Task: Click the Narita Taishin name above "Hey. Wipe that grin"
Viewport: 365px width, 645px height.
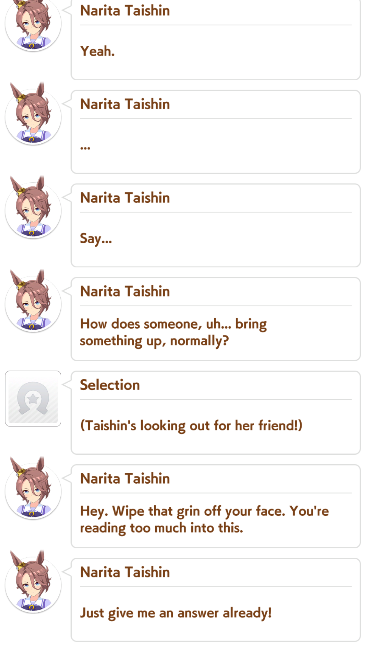Action: tap(125, 478)
